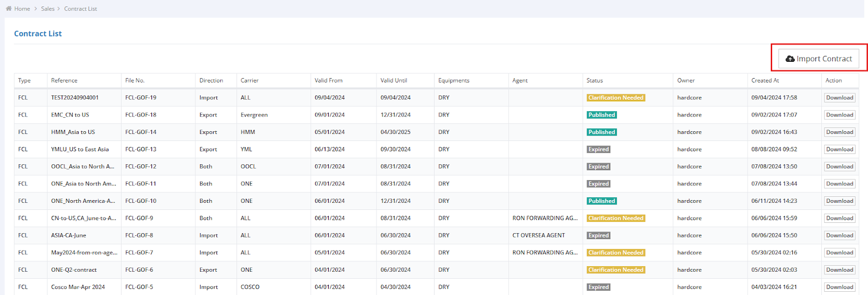Viewport: 868px width, 295px height.
Task: Sort by the Valid From column header
Action: coord(328,80)
